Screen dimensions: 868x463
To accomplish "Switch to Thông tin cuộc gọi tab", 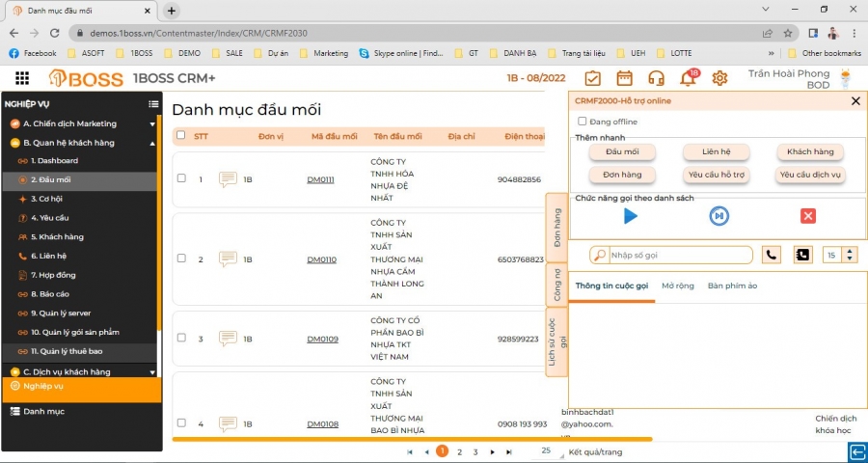I will (611, 286).
